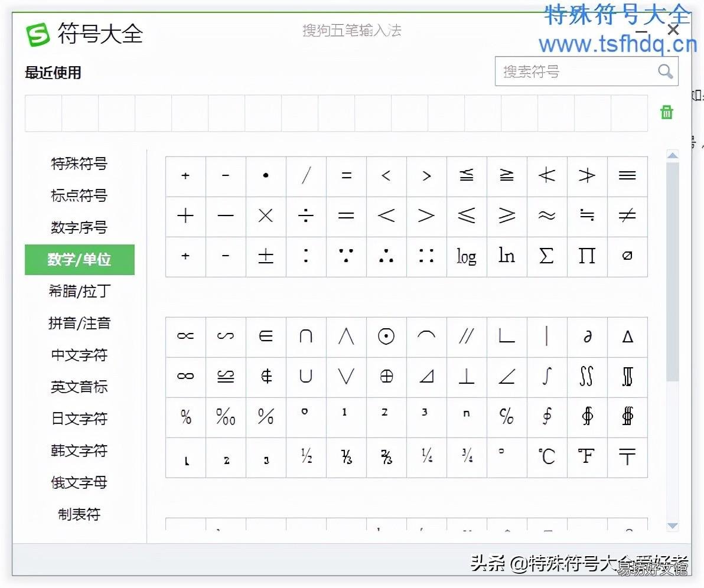Focus the 搜索符号 search field
704x588 pixels.
[586, 71]
